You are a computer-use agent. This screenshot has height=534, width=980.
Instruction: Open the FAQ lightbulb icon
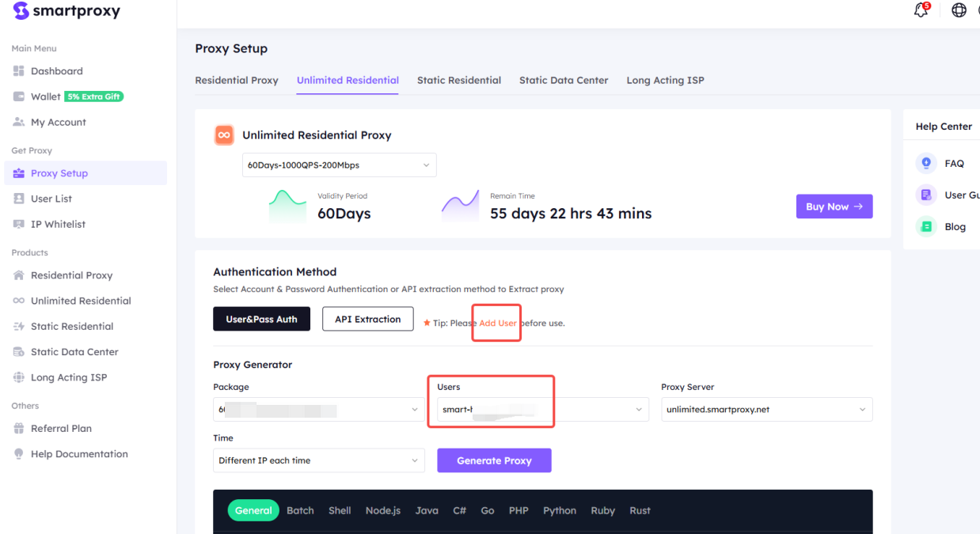926,163
